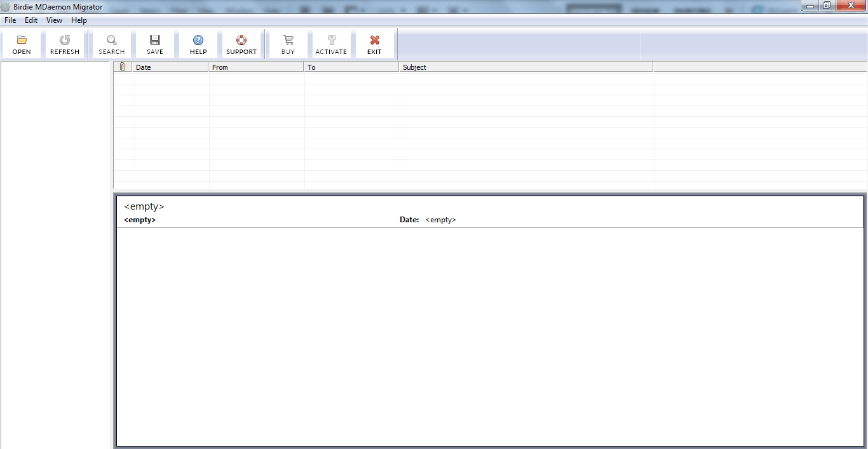Click the Save floppy disk icon

[155, 41]
